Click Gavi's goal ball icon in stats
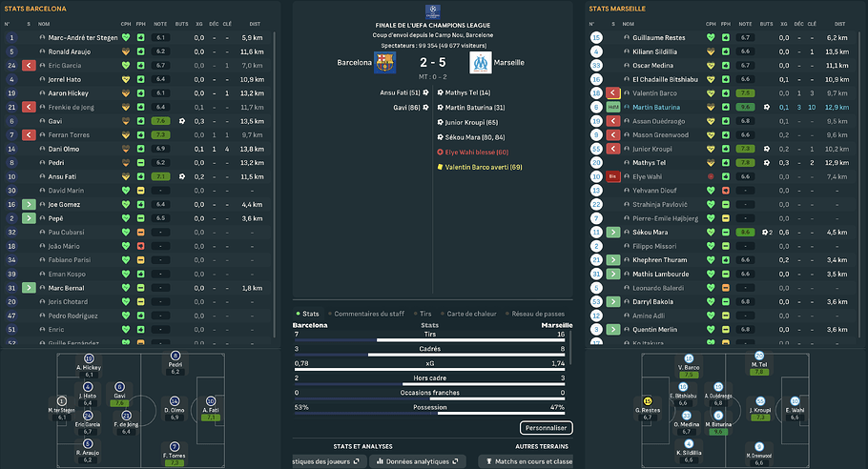 [x=182, y=121]
